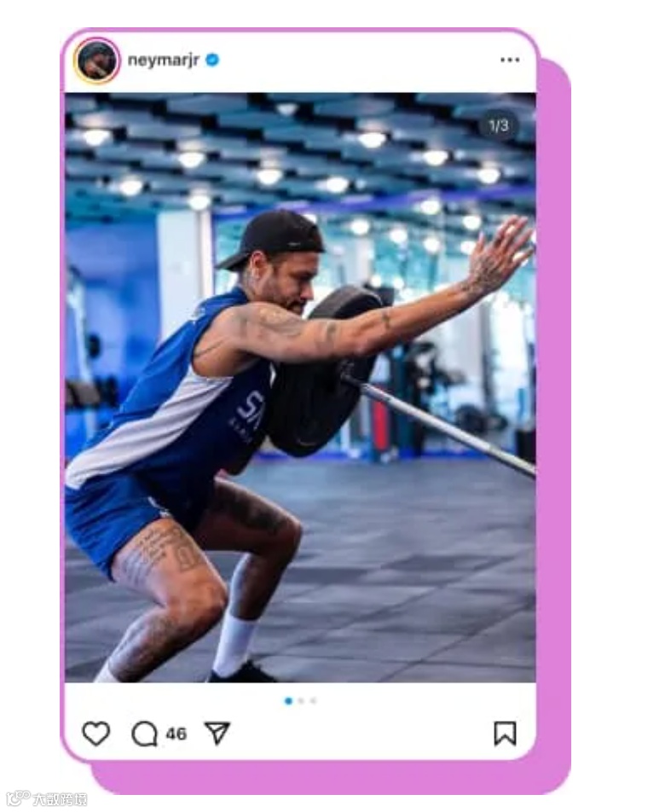
Task: Click the watermark logo in the bottom corner
Action: coord(19,798)
